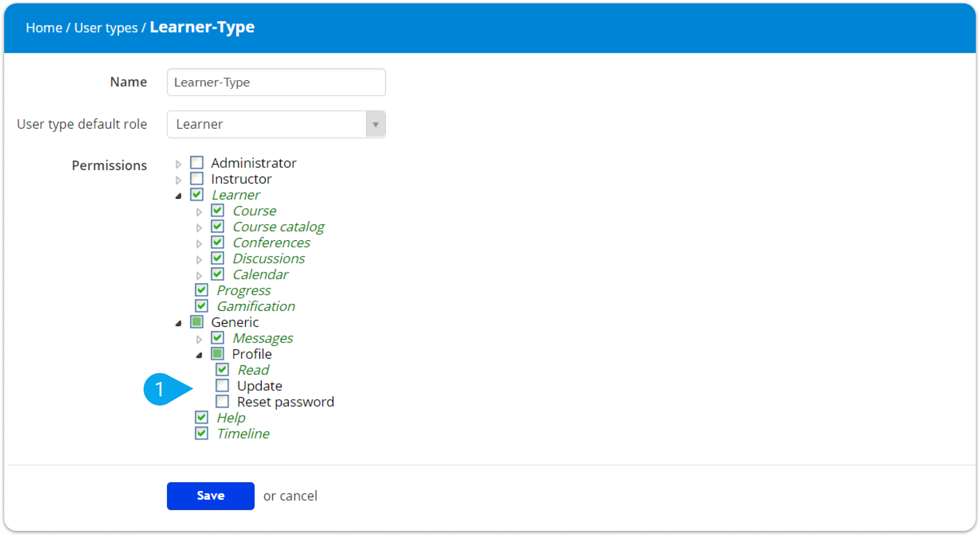Expand the Administrator permissions tree
980x536 pixels.
pos(178,164)
